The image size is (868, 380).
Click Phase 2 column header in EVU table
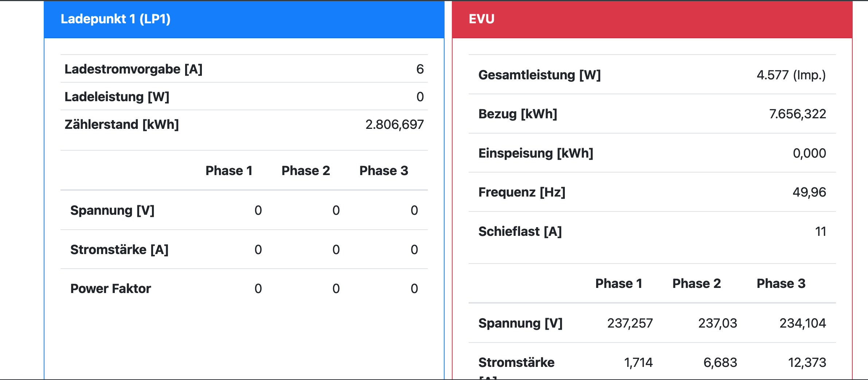point(696,284)
